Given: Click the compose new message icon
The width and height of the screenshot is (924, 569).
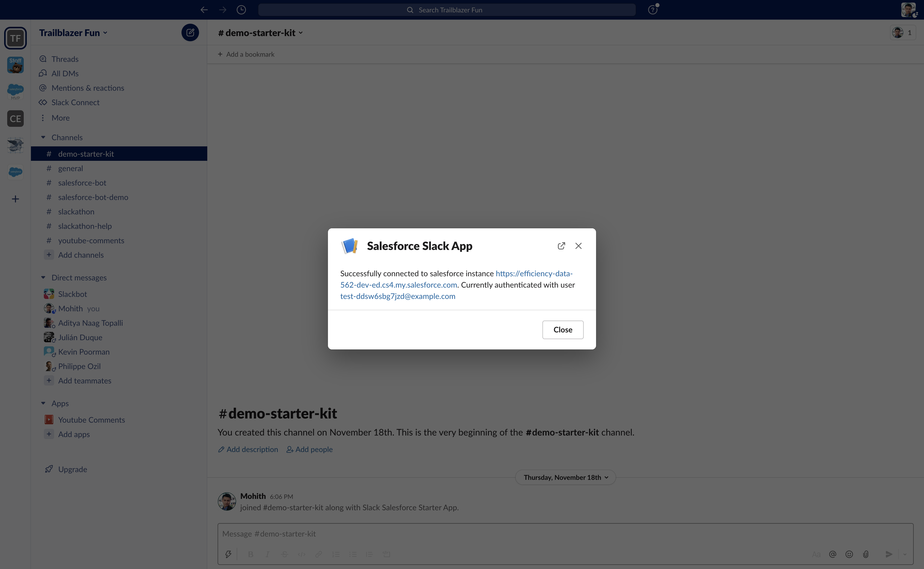Looking at the screenshot, I should [x=190, y=33].
